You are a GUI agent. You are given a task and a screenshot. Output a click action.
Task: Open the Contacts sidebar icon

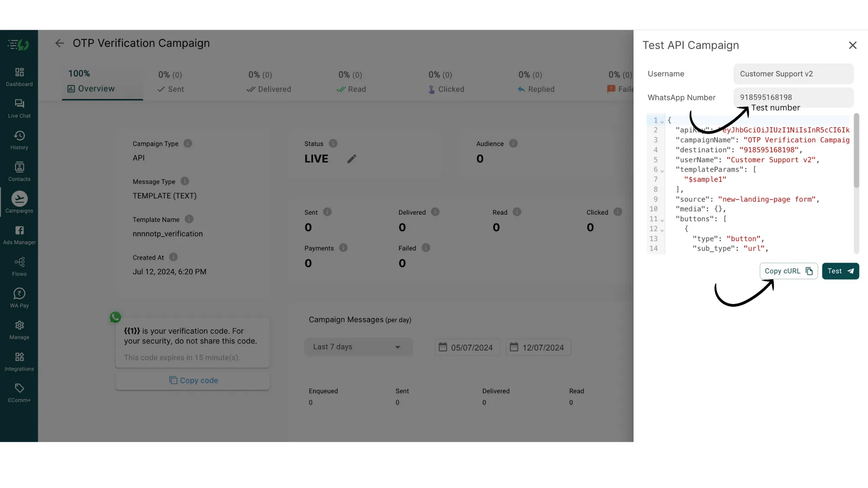pyautogui.click(x=19, y=172)
